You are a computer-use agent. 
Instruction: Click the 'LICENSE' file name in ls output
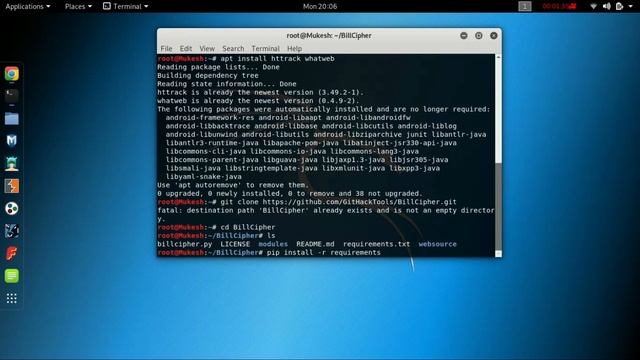(x=235, y=244)
